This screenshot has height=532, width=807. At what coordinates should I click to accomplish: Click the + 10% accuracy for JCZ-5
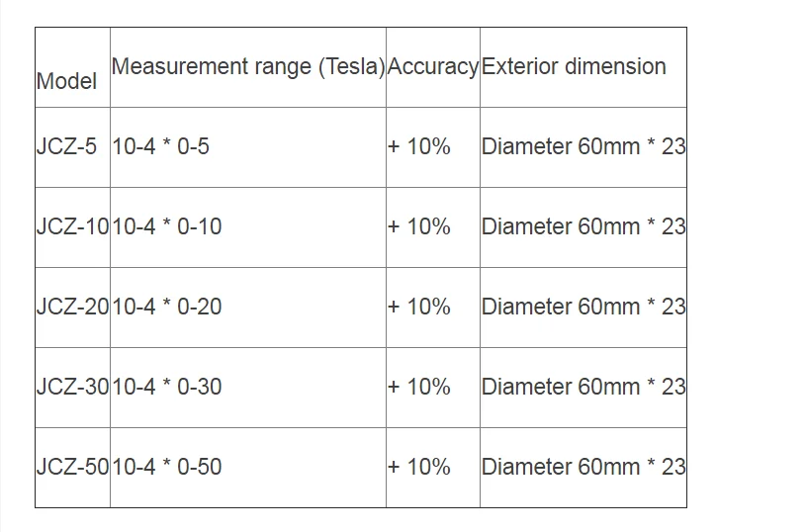click(x=433, y=147)
